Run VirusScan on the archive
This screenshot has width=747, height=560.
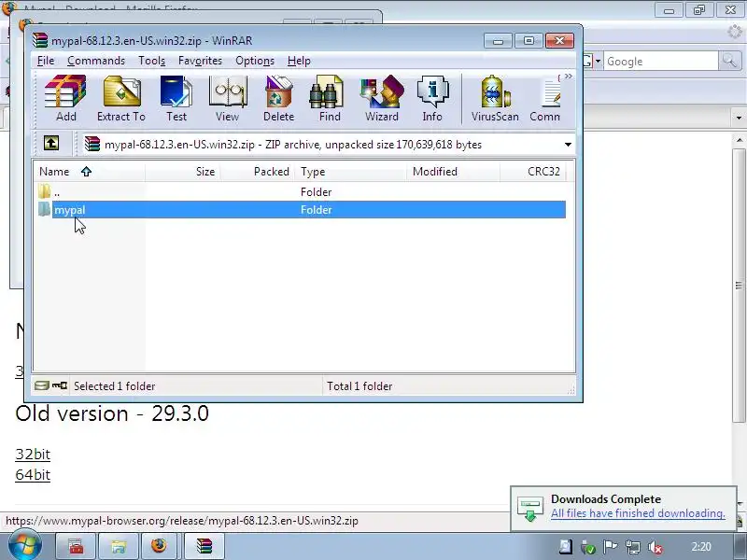click(495, 99)
